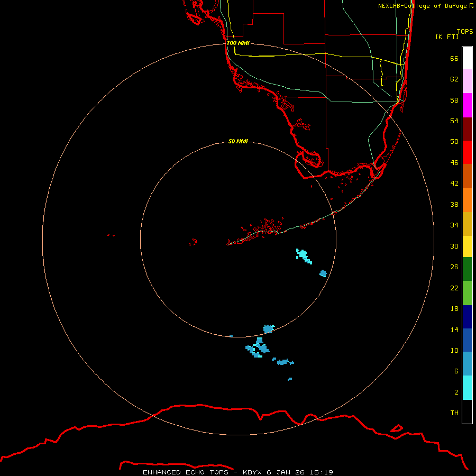Click the light blue swatch near 6
This screenshot has height=476, width=476.
coord(467,364)
